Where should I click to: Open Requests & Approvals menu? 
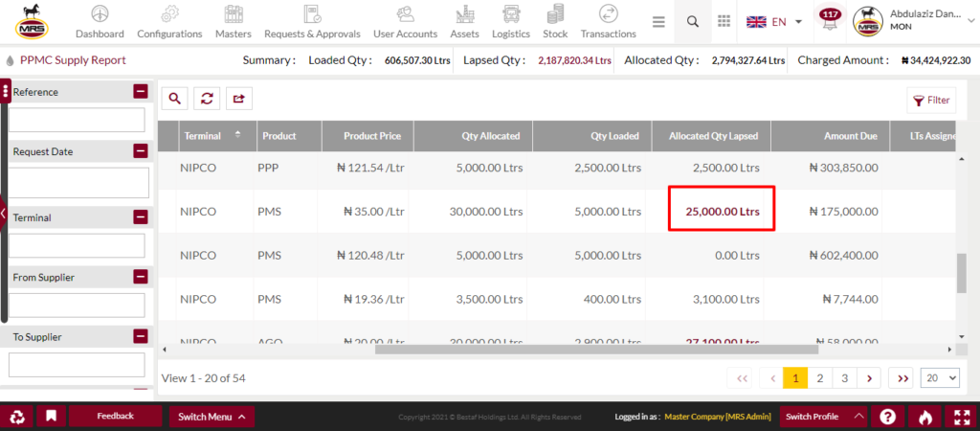312,22
